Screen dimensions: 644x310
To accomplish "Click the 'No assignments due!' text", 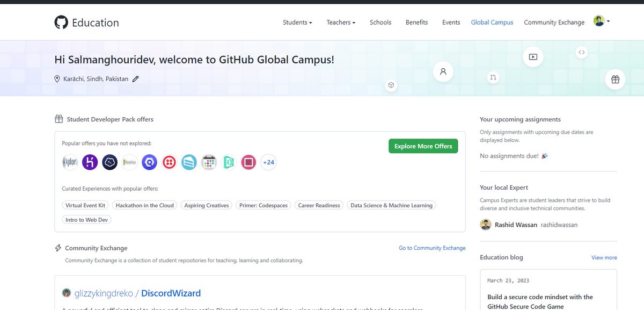I will click(509, 156).
